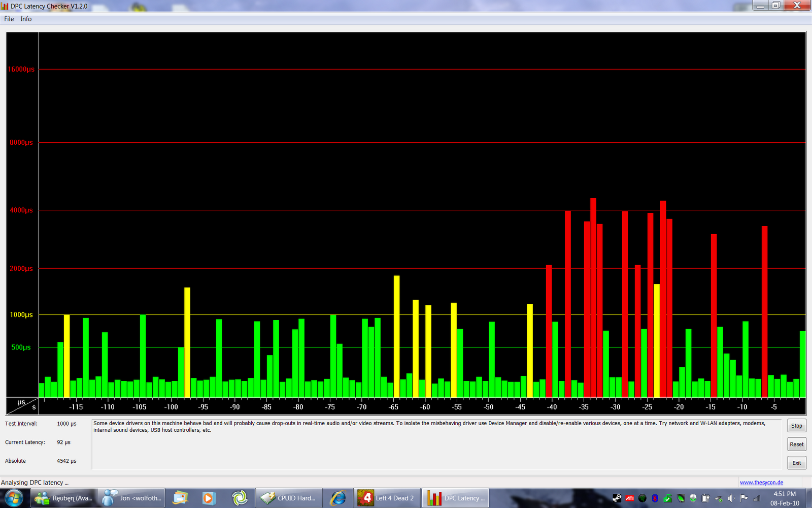Switch to the Reuben messenger taskbar window
Viewport: 812px width, 508px height.
[x=63, y=498]
